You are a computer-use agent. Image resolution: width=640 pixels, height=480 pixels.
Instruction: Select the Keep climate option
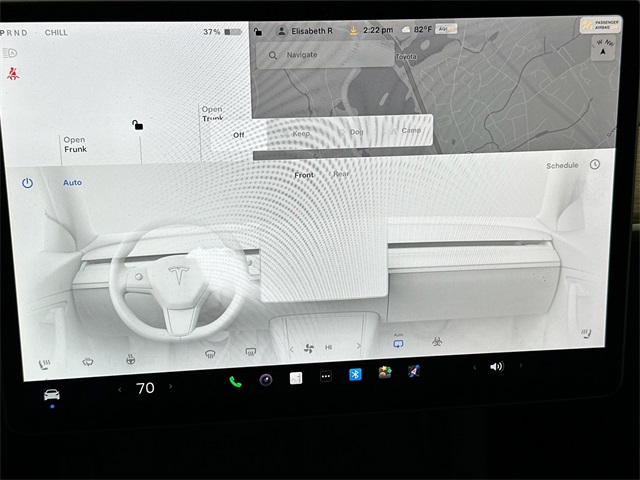pyautogui.click(x=301, y=133)
